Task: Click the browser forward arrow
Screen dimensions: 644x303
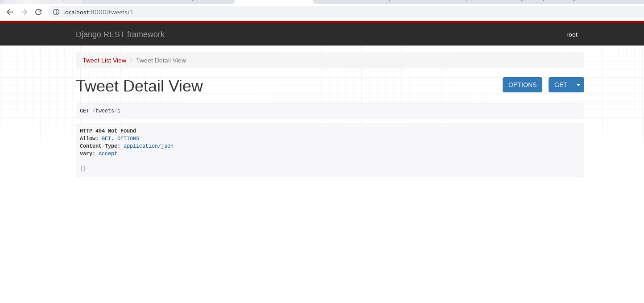Action: pyautogui.click(x=24, y=12)
